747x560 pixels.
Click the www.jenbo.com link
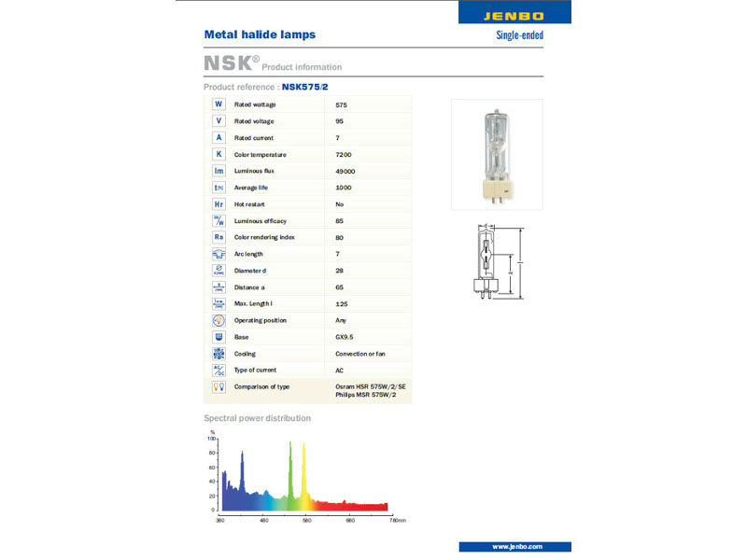click(517, 547)
